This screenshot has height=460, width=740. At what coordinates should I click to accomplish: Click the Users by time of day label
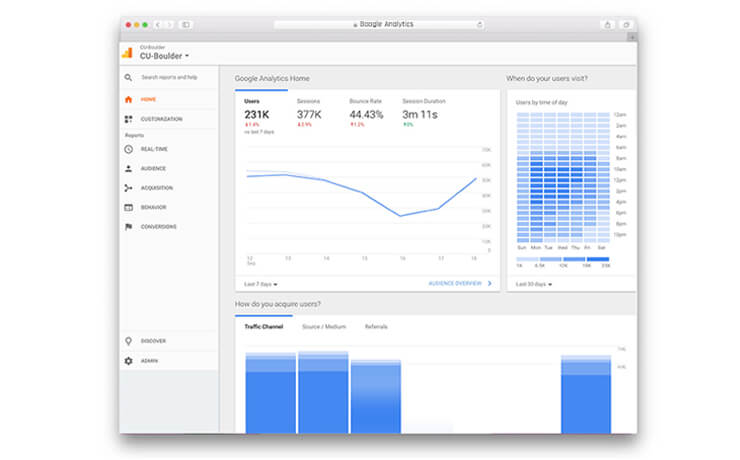tap(541, 102)
